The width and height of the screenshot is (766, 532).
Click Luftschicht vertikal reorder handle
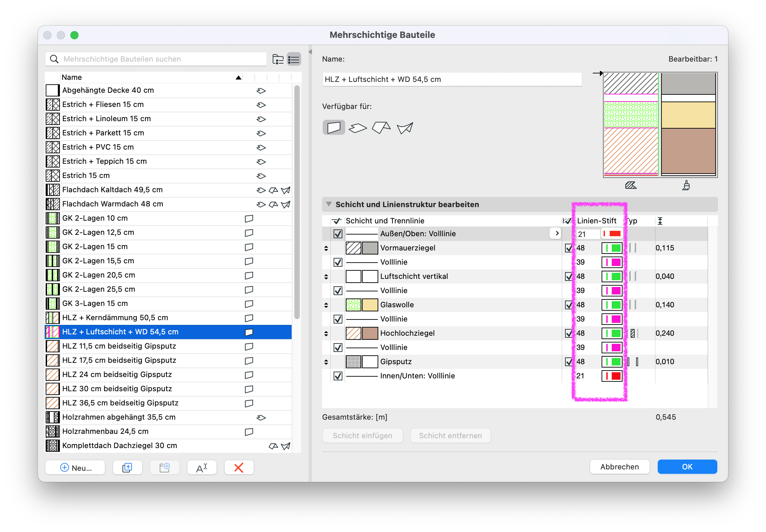(326, 277)
